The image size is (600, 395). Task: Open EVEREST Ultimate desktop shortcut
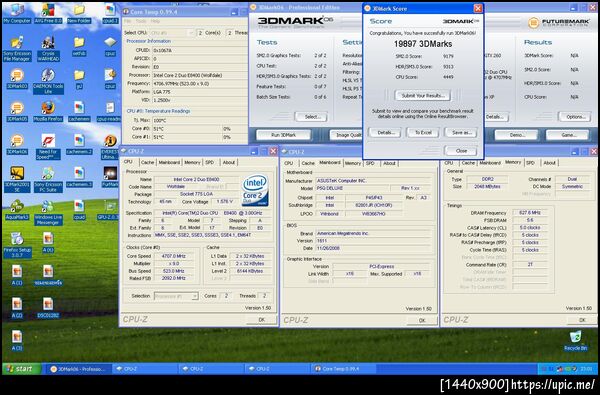tap(110, 147)
